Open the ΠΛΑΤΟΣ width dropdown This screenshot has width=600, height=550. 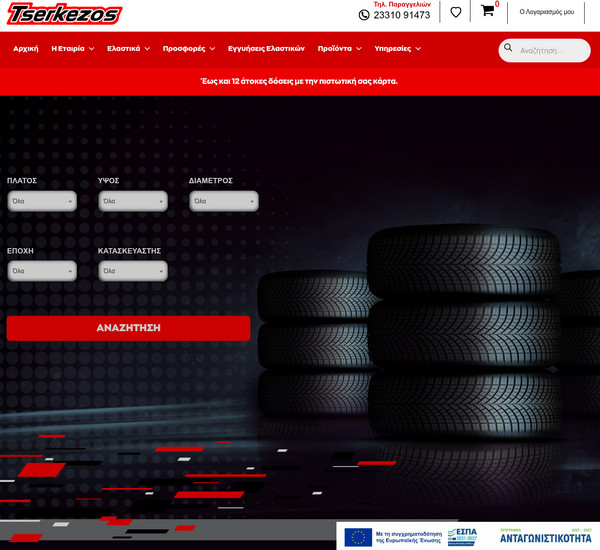[42, 201]
